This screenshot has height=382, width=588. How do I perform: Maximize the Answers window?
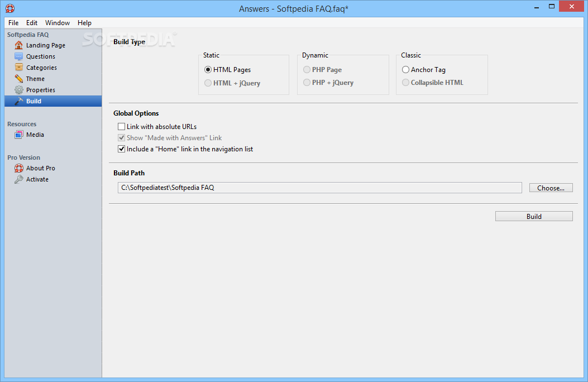tap(552, 6)
